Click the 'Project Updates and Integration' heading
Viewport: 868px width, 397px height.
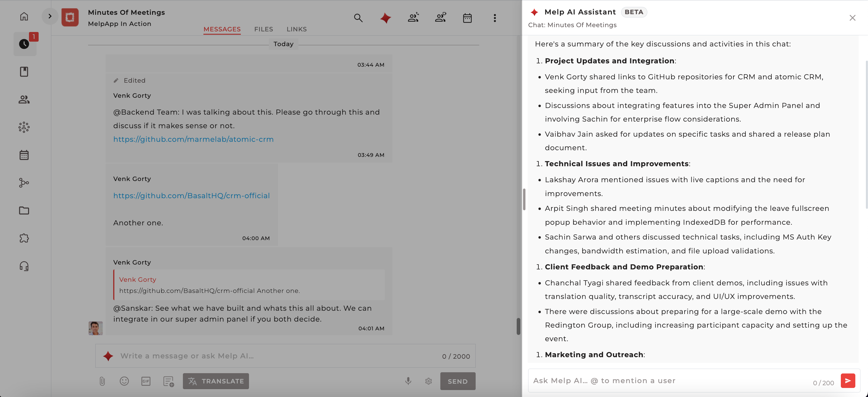(x=609, y=61)
